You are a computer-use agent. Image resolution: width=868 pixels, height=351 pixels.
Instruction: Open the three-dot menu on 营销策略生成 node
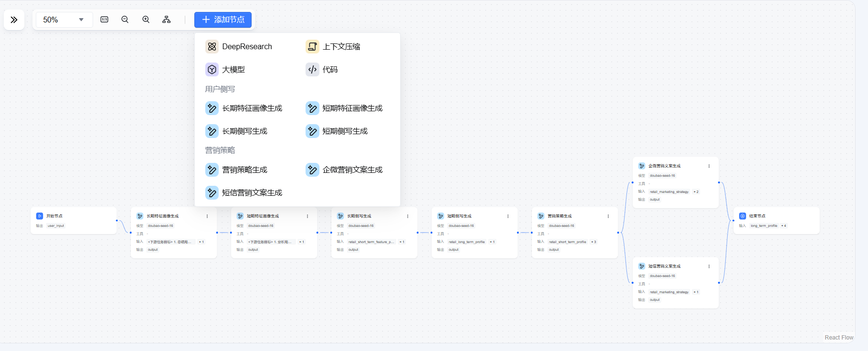pyautogui.click(x=608, y=216)
